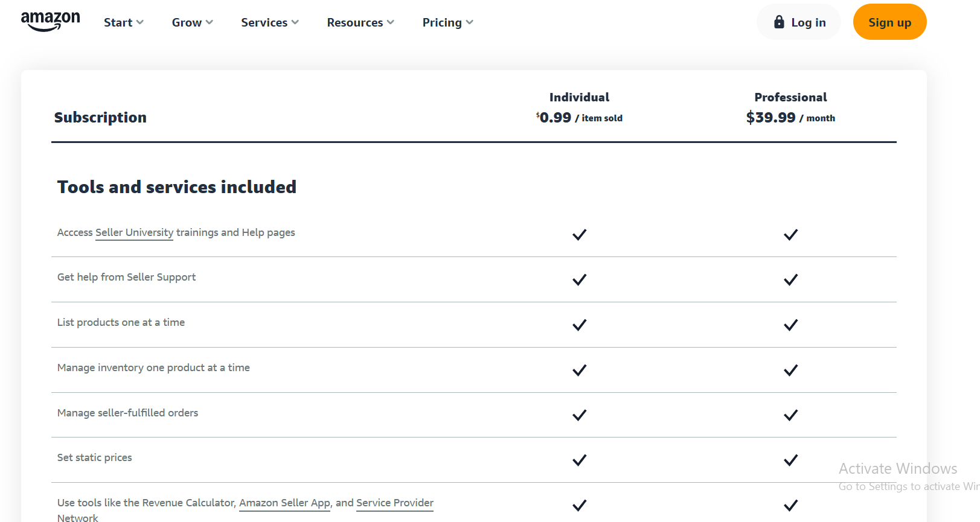
Task: Click Individual checkmark for List products row
Action: [x=580, y=325]
